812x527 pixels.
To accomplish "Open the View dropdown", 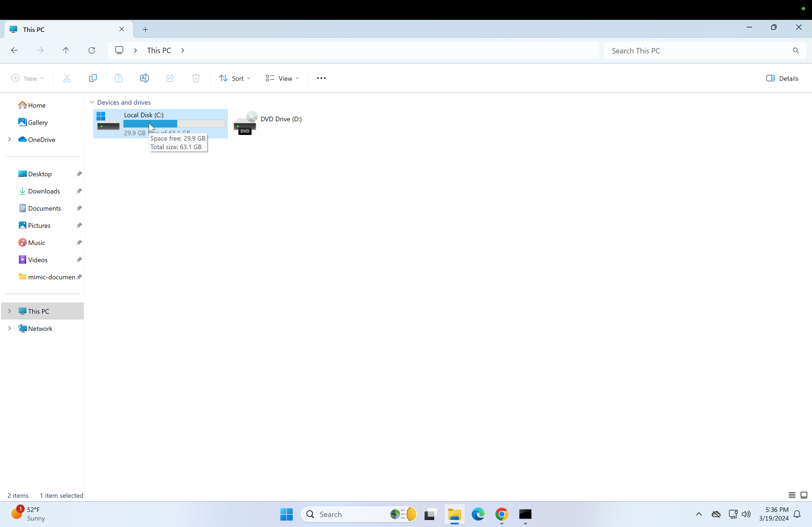I will (x=282, y=78).
